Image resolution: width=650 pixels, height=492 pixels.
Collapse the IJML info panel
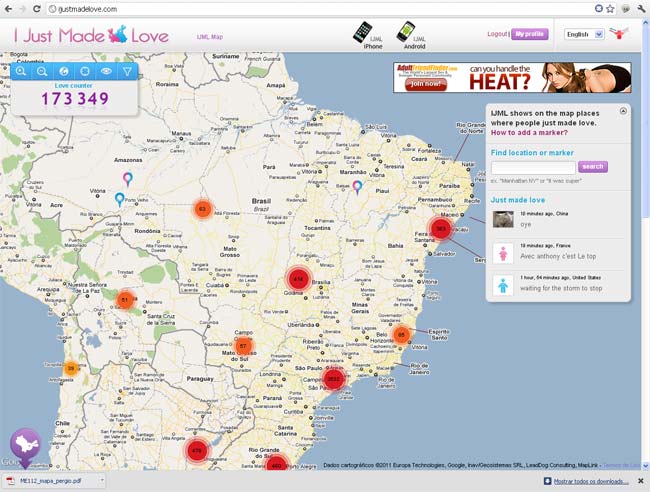[x=624, y=111]
